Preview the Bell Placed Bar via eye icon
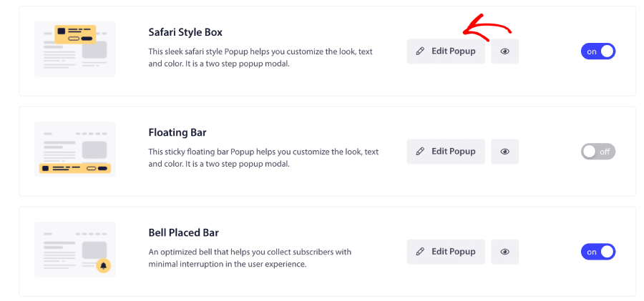This screenshot has height=301, width=644. [504, 252]
